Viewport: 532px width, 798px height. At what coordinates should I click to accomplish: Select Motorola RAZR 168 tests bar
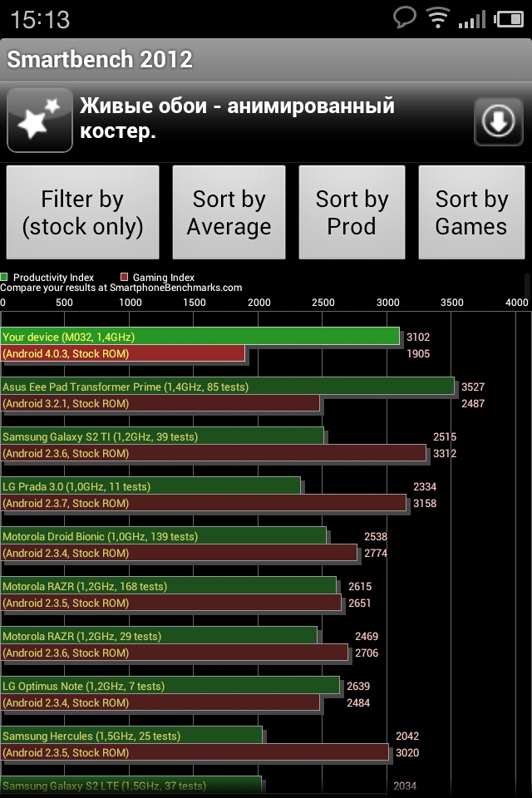169,586
